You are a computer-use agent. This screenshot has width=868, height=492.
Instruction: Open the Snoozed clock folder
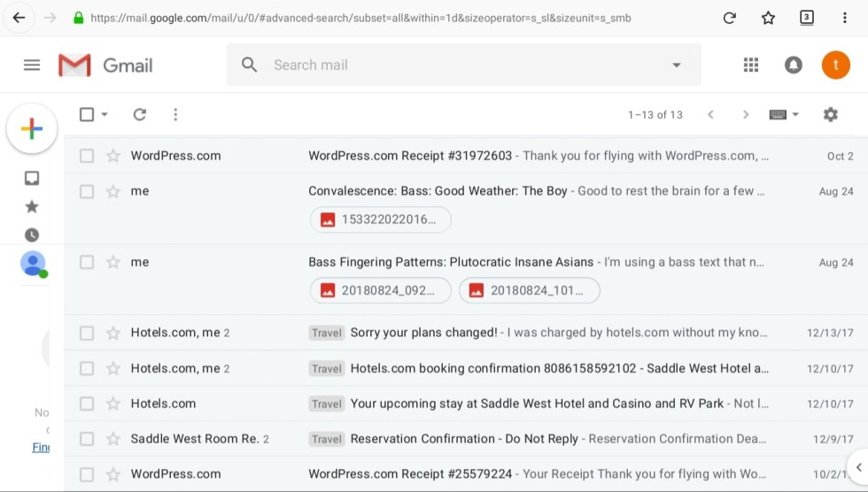pos(32,234)
